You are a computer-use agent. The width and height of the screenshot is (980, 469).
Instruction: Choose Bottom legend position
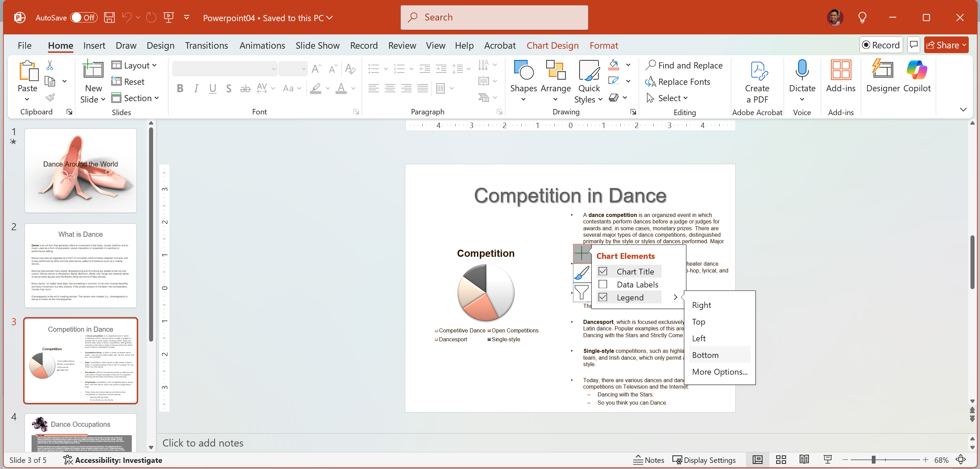point(705,355)
